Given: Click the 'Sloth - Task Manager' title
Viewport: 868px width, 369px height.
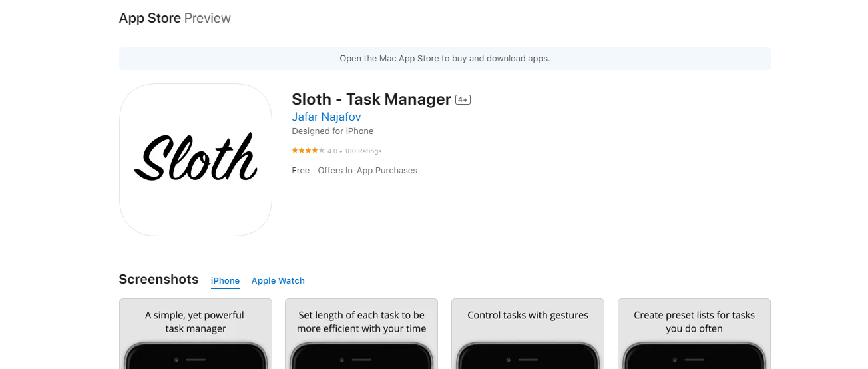Looking at the screenshot, I should (x=371, y=99).
